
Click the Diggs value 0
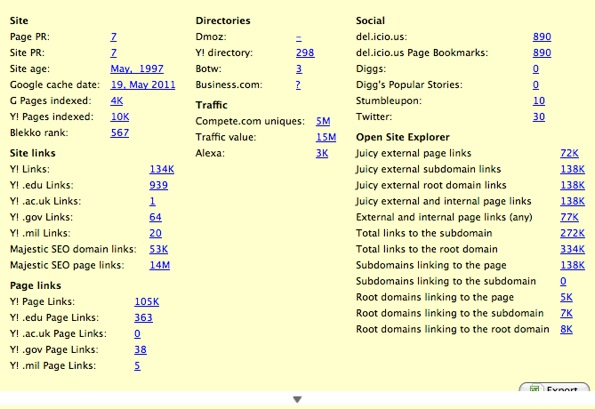pos(536,69)
